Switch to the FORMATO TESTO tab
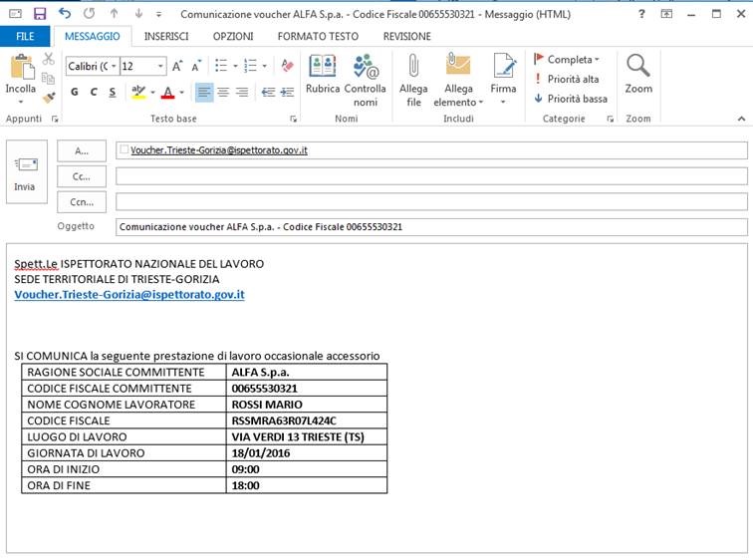The width and height of the screenshot is (753, 560). click(x=318, y=37)
